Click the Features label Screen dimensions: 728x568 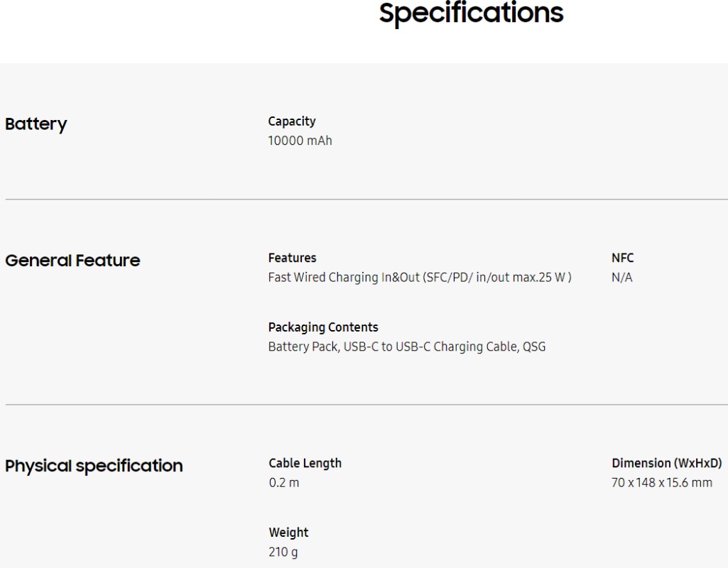[x=292, y=258]
